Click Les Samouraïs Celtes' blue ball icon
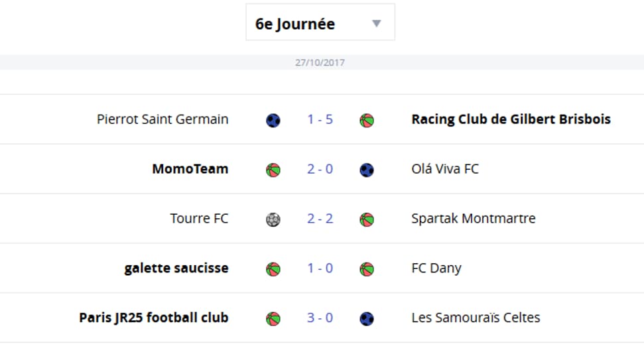The height and width of the screenshot is (362, 644). (367, 318)
